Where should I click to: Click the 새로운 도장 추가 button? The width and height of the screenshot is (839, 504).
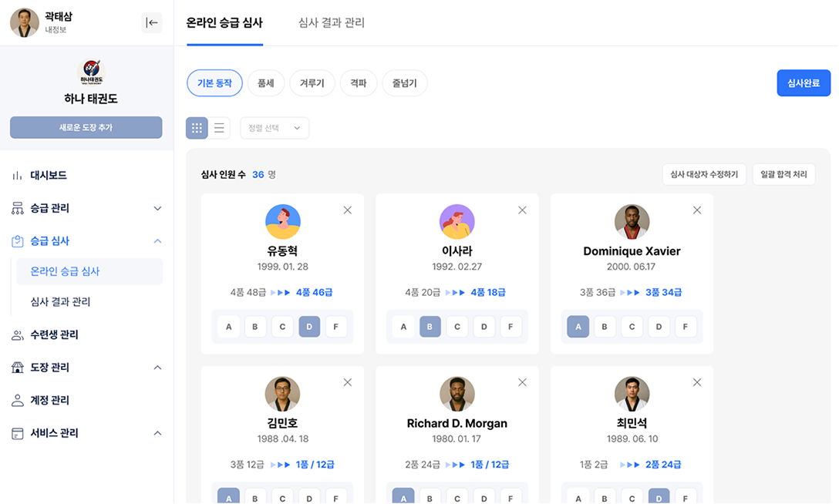86,128
